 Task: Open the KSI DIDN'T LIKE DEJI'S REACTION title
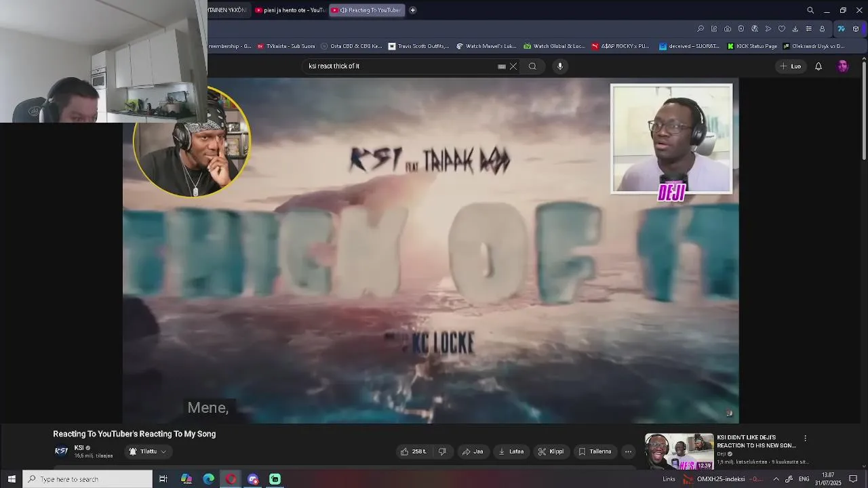tap(756, 441)
